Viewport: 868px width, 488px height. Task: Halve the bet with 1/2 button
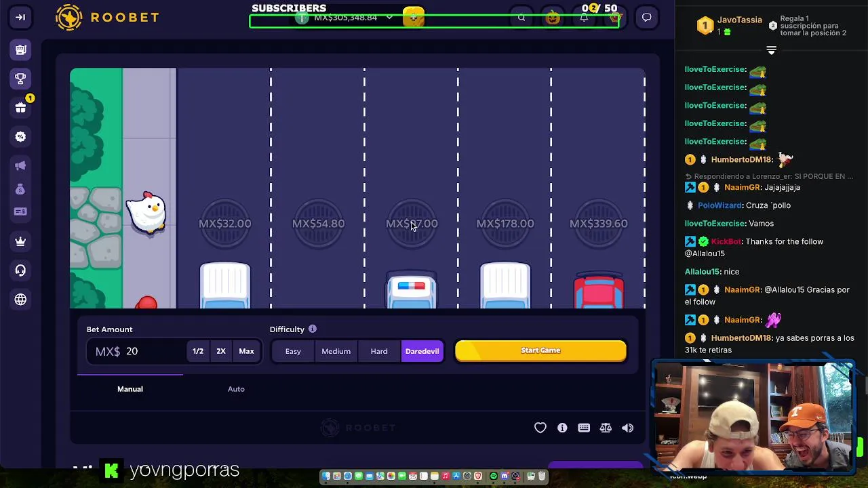(198, 351)
